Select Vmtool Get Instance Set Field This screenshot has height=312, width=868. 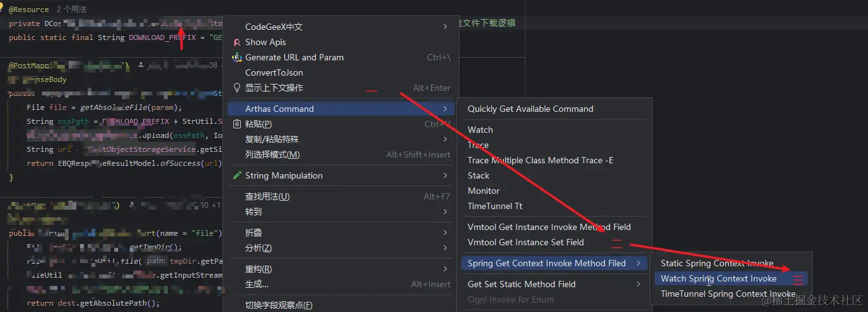526,242
